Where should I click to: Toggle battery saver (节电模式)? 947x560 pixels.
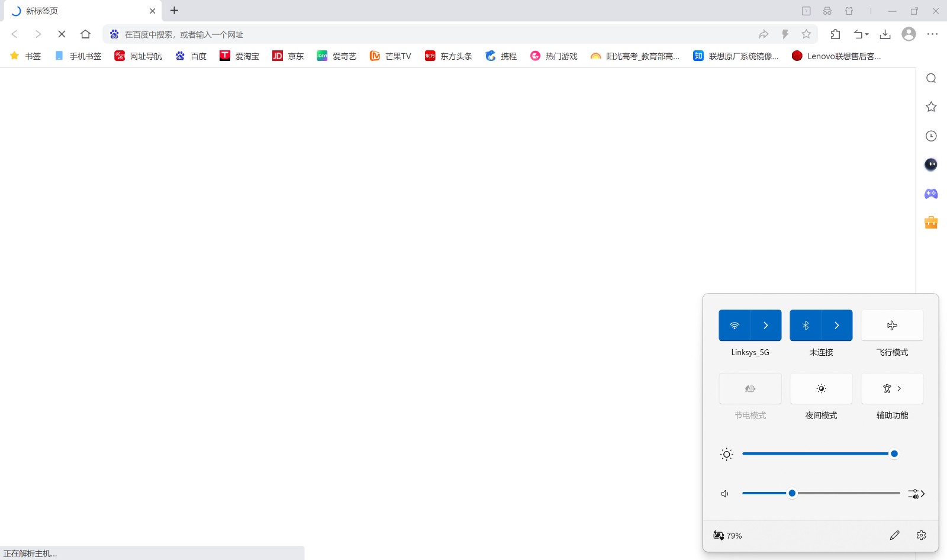[750, 388]
